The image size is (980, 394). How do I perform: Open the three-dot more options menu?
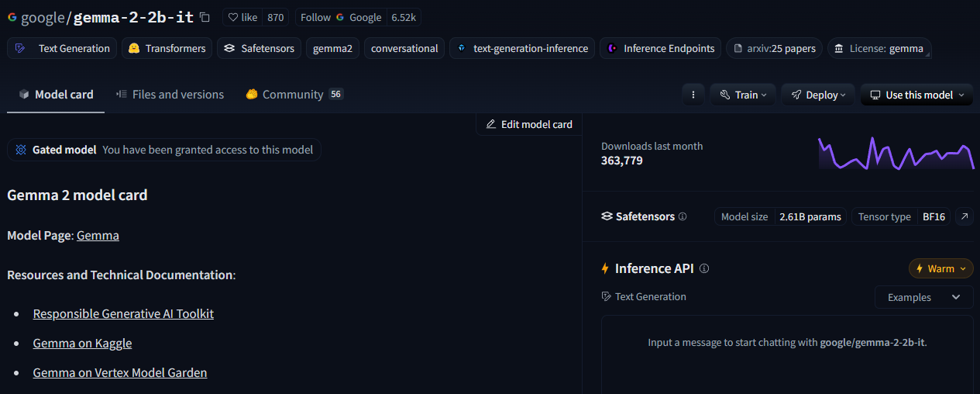click(693, 95)
